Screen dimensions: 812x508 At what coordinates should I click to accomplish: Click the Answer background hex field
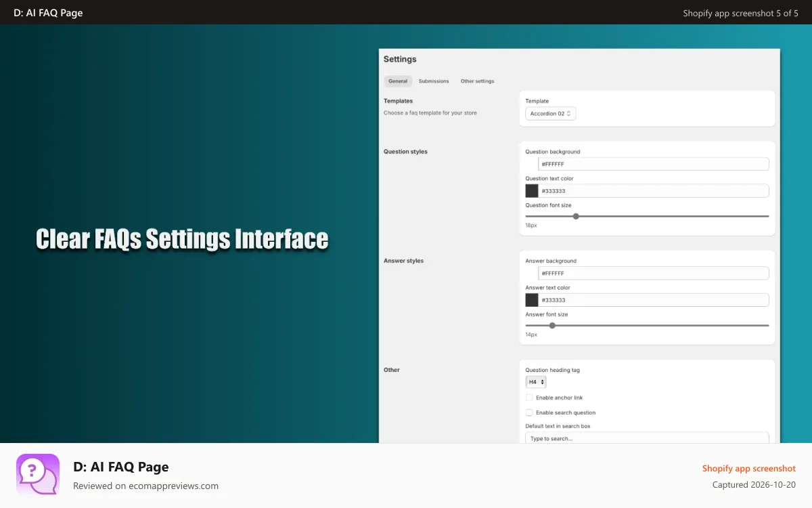tap(654, 273)
